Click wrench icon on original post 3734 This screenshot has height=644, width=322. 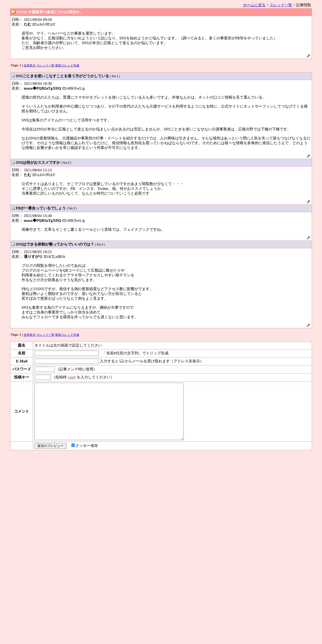click(308, 56)
